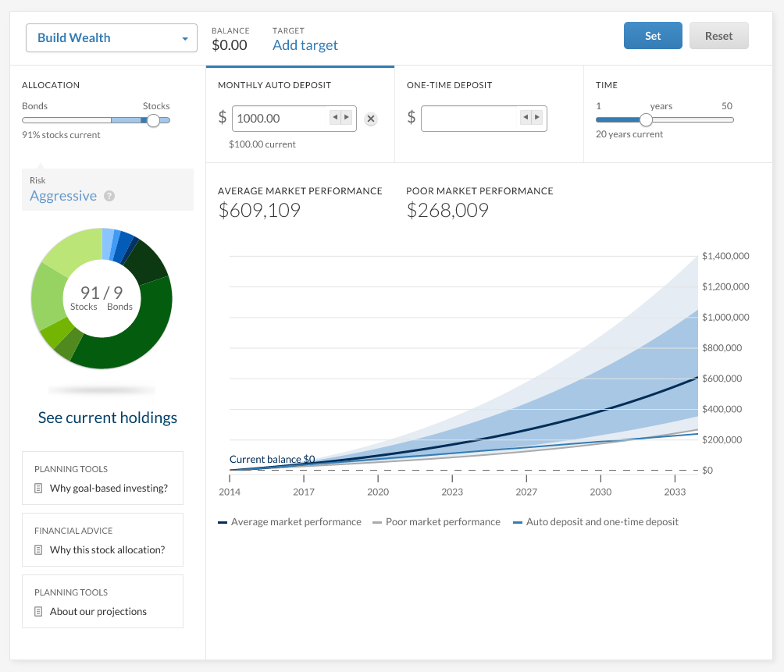Click Auto deposit and one-time deposit legend item

point(596,522)
